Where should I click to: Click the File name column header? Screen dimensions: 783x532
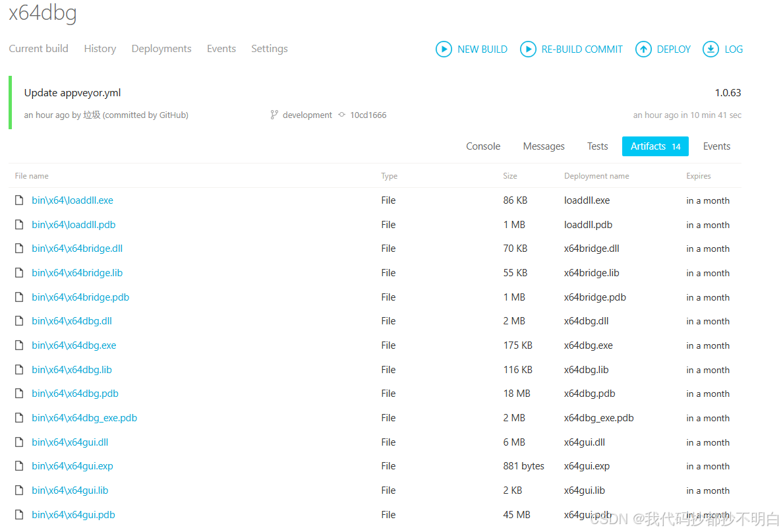coord(32,176)
